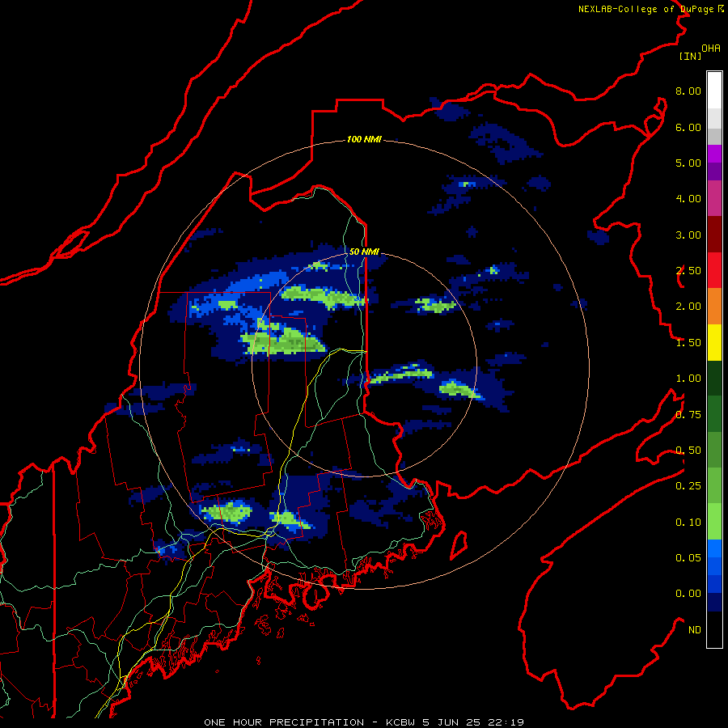Pick the orange swatch beside 2.00
728x728 pixels.
coord(714,307)
